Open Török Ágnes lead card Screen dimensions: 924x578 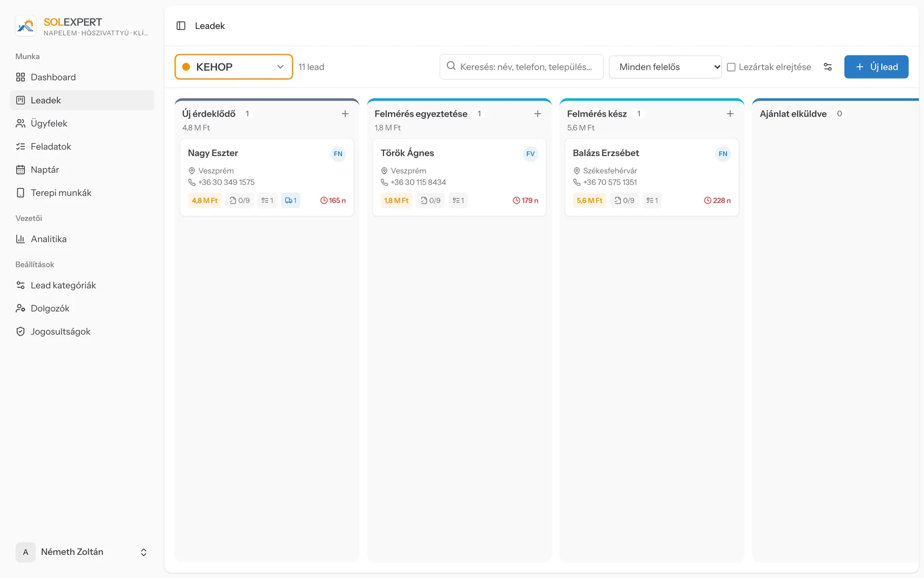pos(459,177)
